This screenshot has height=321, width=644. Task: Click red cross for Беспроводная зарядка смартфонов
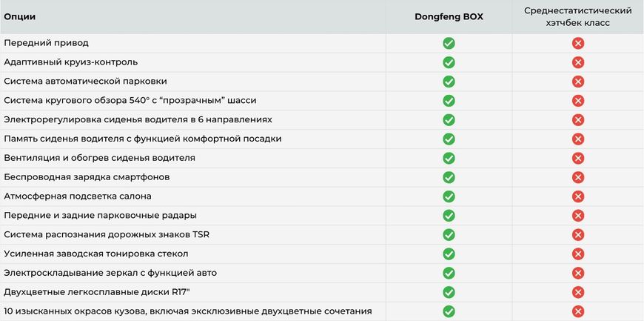[x=578, y=177]
